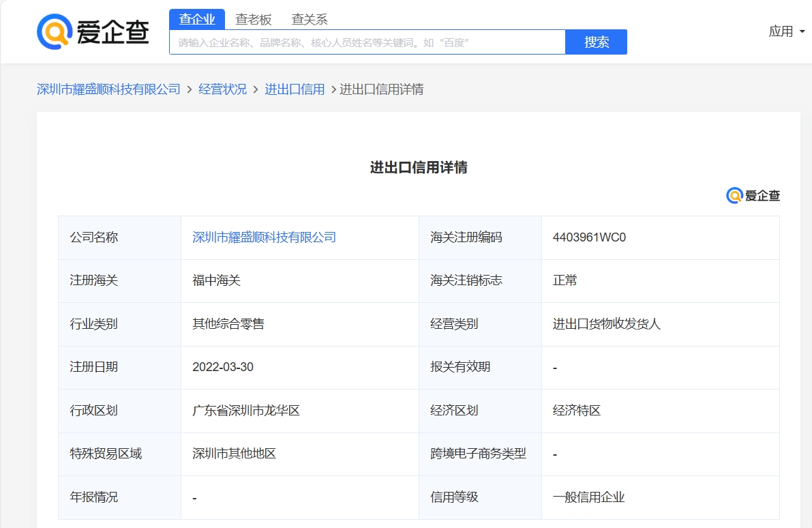The image size is (812, 528).
Task: Select the registration date 2022-03-30 cell
Action: tap(223, 367)
